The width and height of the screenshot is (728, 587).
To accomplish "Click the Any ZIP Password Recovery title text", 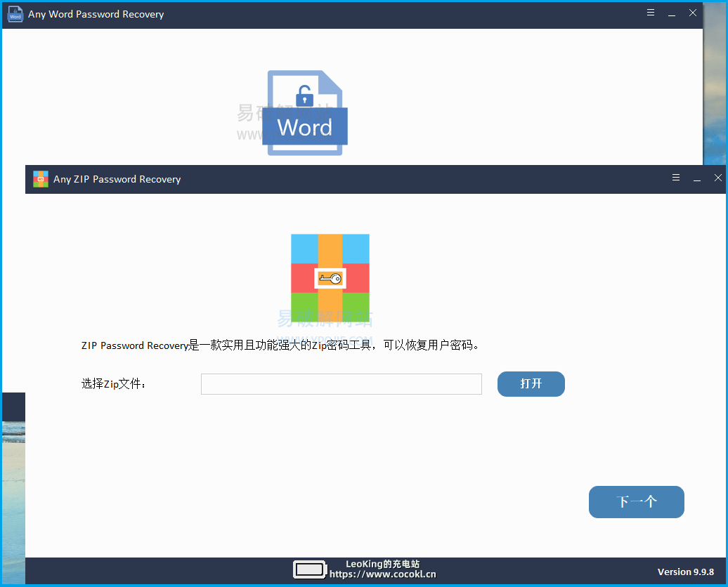I will pyautogui.click(x=117, y=179).
